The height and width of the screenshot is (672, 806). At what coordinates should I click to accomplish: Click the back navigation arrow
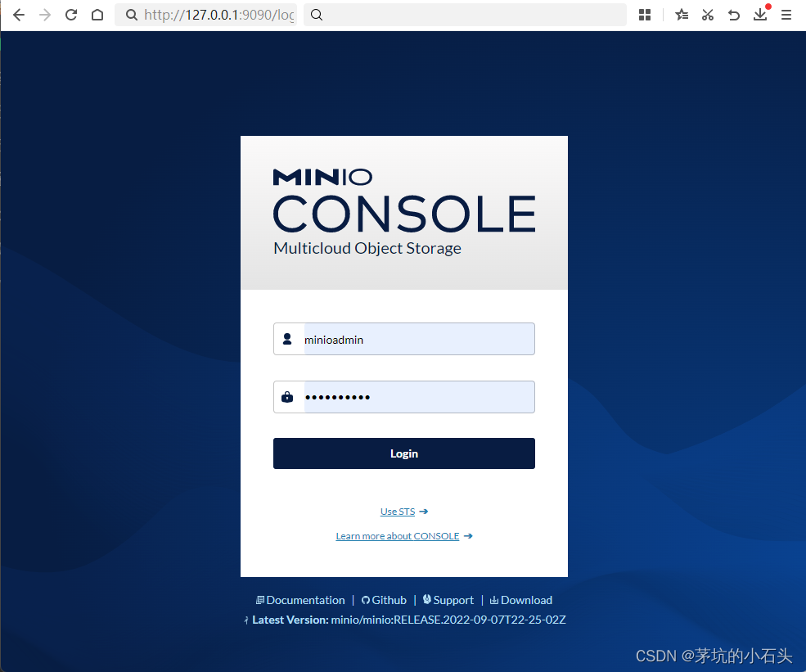18,15
